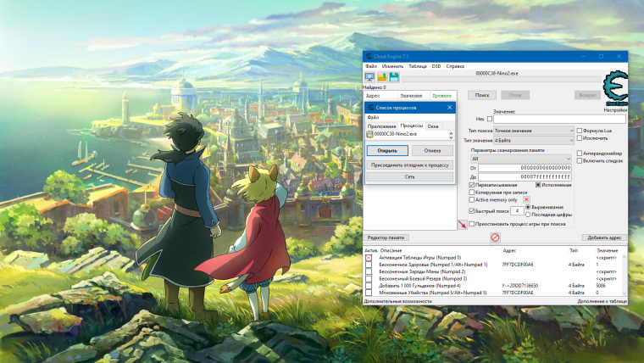Activate Добавить 1 000 Гульденов checkbox
Image resolution: width=644 pixels, height=363 pixels.
[x=369, y=286]
